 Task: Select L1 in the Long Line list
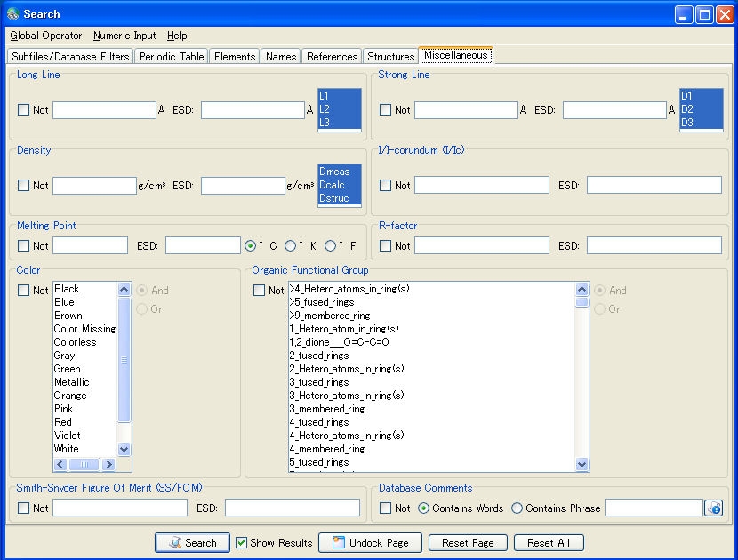click(340, 95)
